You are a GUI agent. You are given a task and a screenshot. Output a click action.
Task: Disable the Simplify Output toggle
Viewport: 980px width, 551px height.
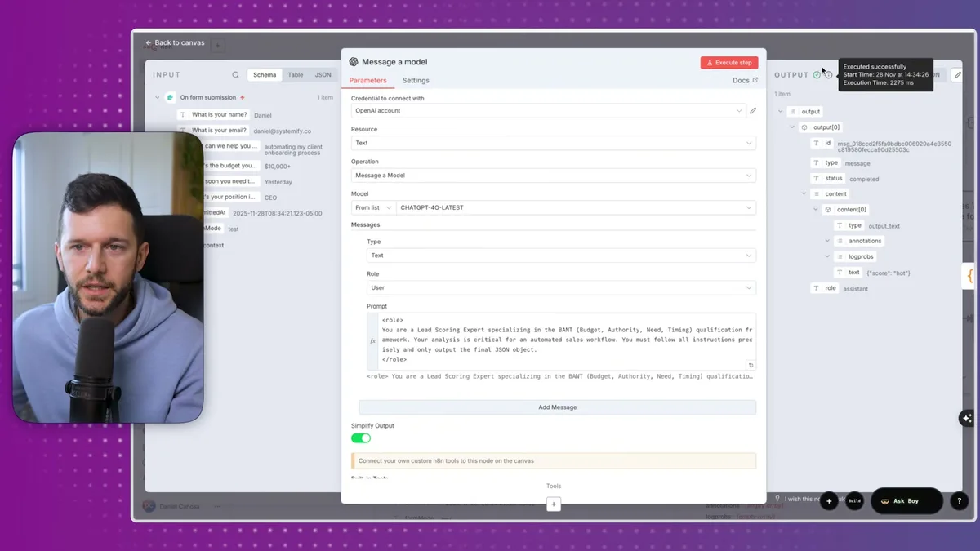click(x=360, y=438)
